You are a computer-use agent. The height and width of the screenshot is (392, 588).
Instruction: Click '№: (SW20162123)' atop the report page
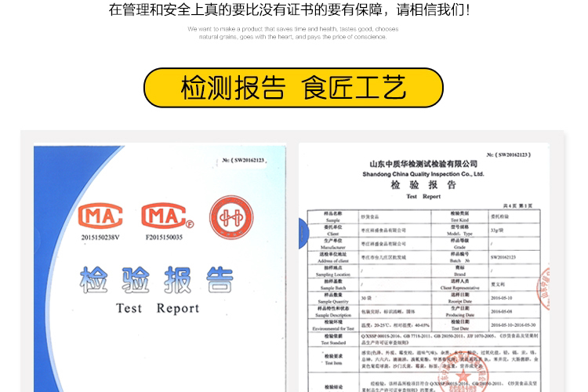(x=509, y=154)
